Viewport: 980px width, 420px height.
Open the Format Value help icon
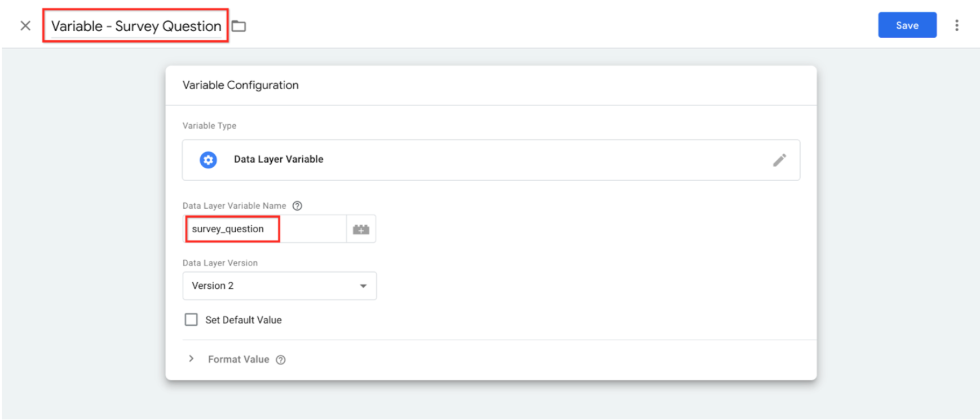click(x=280, y=360)
